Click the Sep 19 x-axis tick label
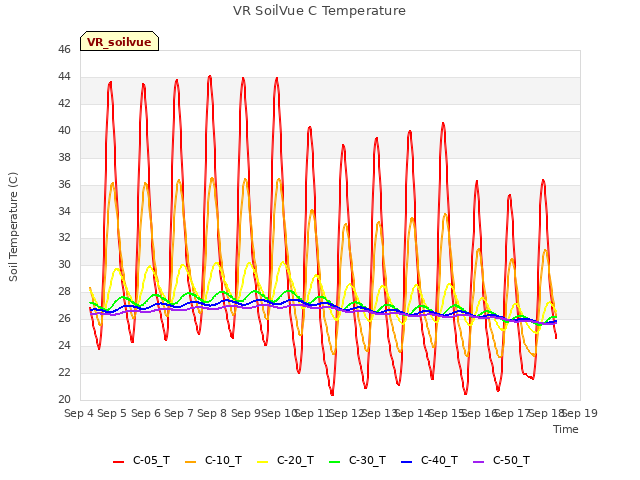Screen dimensions: 640x480 (x=580, y=413)
